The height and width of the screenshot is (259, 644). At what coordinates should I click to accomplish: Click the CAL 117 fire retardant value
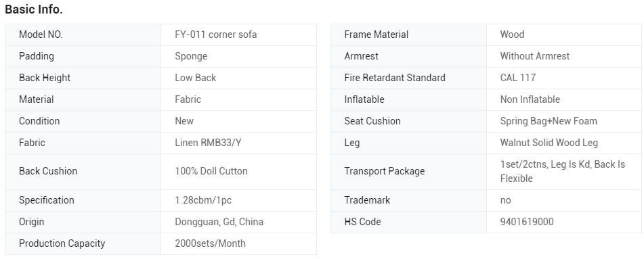(x=517, y=78)
